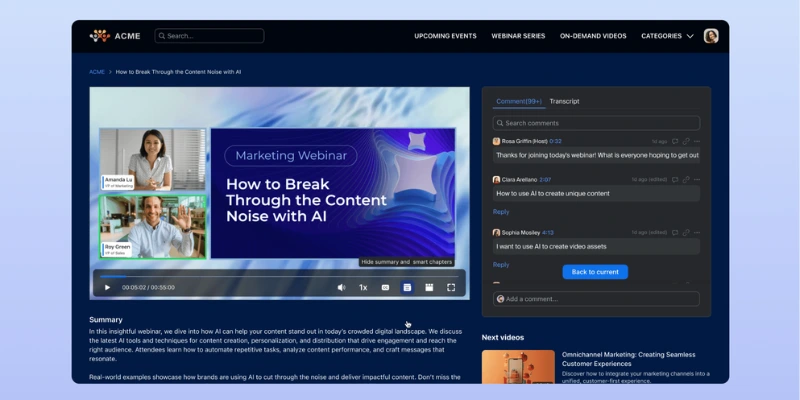Jump to timestamp 4:13

[548, 233]
